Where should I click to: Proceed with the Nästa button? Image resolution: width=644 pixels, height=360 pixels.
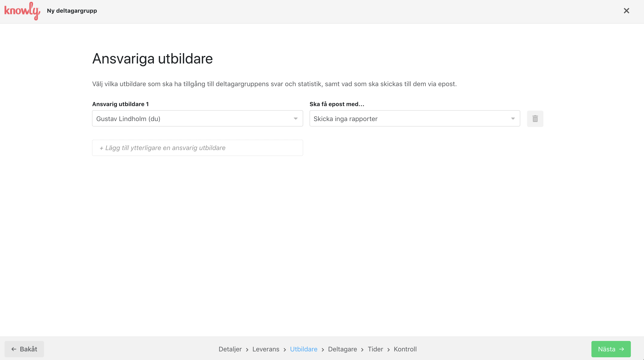tap(611, 349)
